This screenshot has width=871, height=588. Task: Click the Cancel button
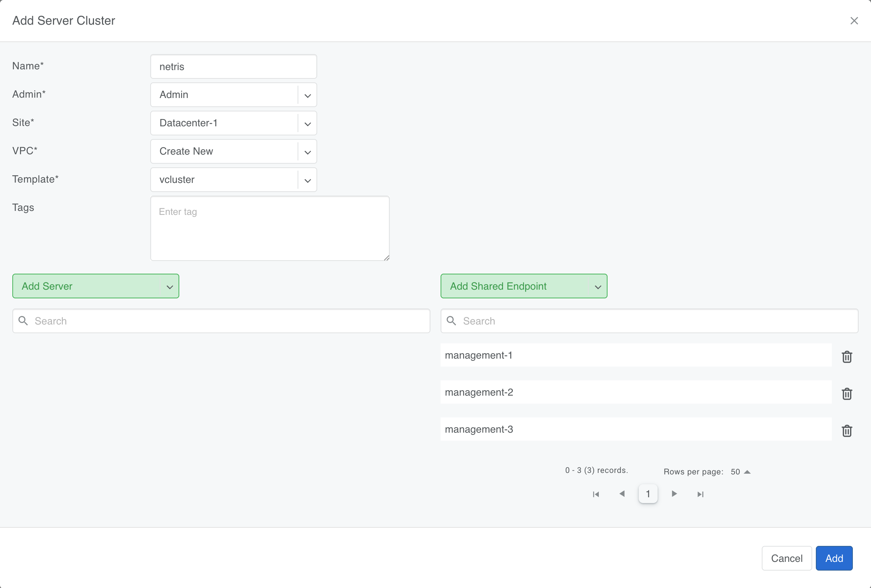pos(786,558)
